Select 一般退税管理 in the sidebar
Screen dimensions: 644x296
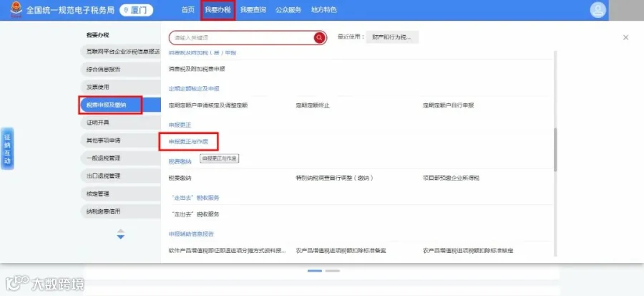click(121, 158)
